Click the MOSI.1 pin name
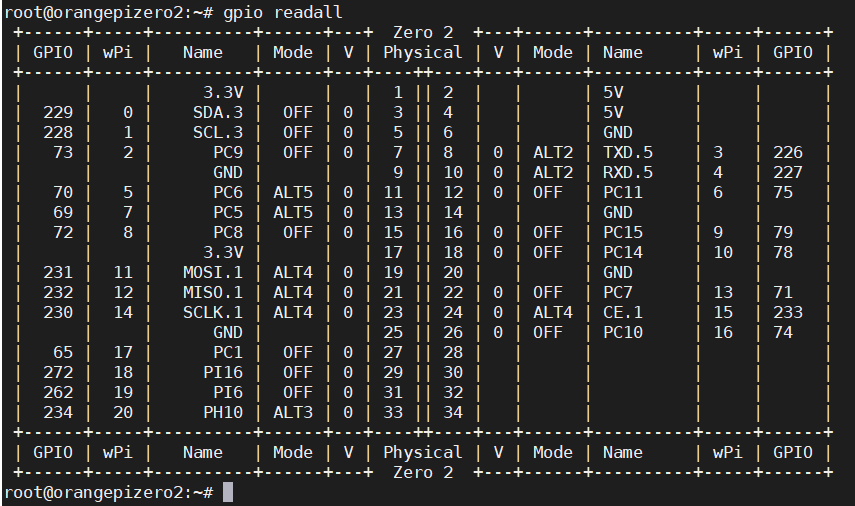855x506 pixels. coord(213,273)
